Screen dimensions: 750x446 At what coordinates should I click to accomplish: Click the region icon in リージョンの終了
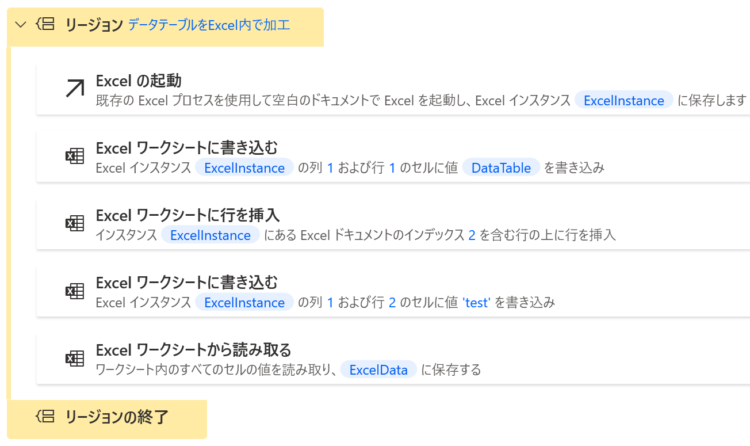click(x=46, y=416)
